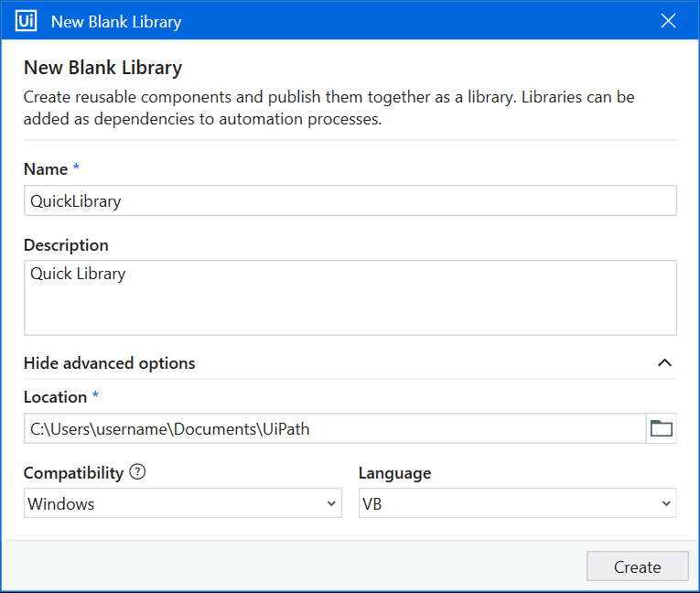700x593 pixels.
Task: Click the Location label
Action: (x=55, y=397)
